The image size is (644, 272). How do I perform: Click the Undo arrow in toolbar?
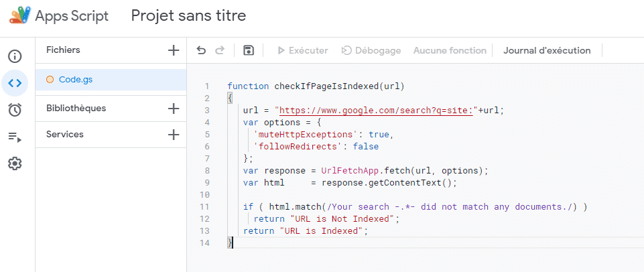point(201,50)
